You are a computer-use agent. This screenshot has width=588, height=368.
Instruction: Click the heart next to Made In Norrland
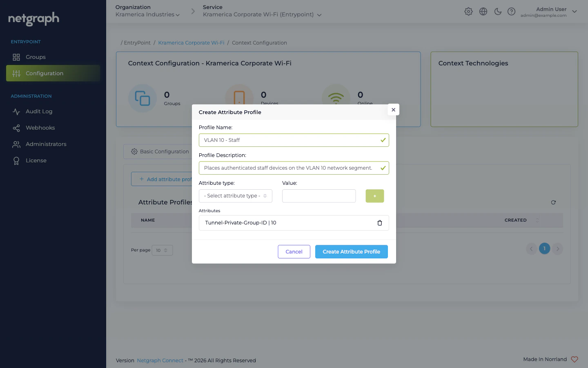575,359
